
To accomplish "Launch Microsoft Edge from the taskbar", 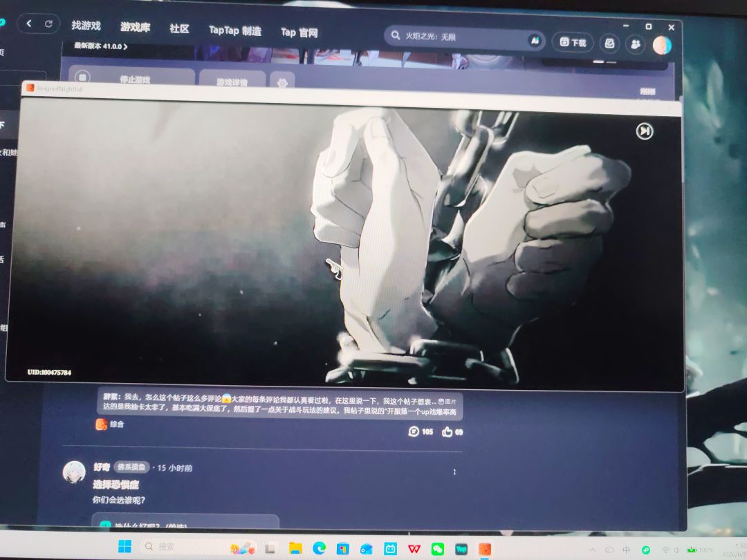I will point(319,548).
